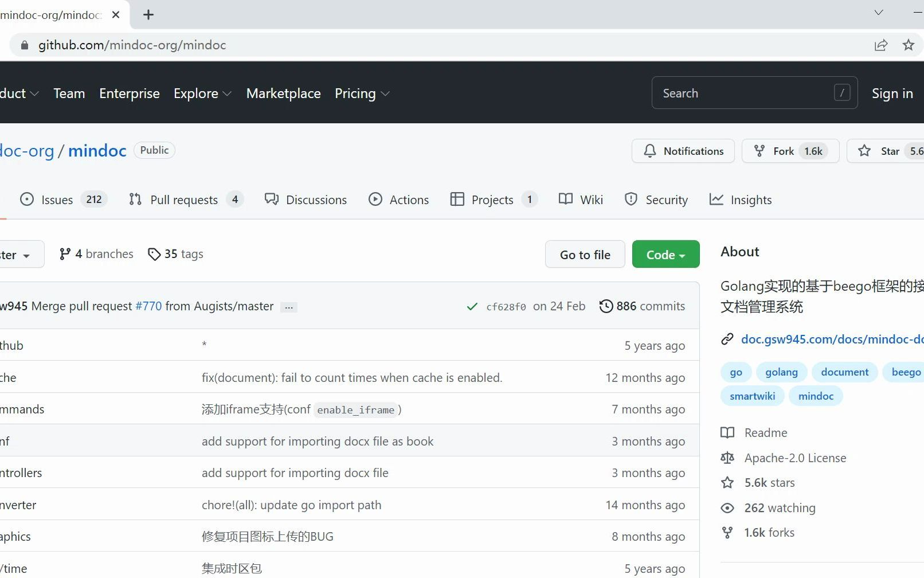Open commit 'add support for importing docx file'
This screenshot has height=578, width=924.
[295, 473]
